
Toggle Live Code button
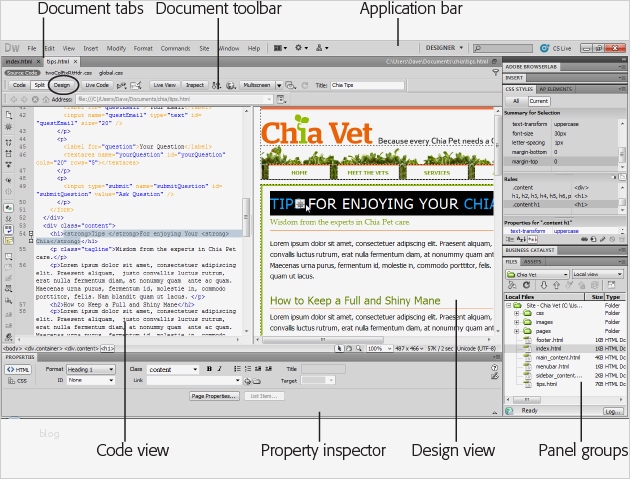coord(97,85)
